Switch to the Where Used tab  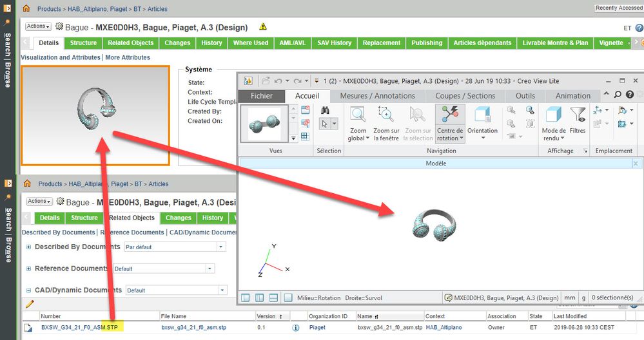[251, 42]
